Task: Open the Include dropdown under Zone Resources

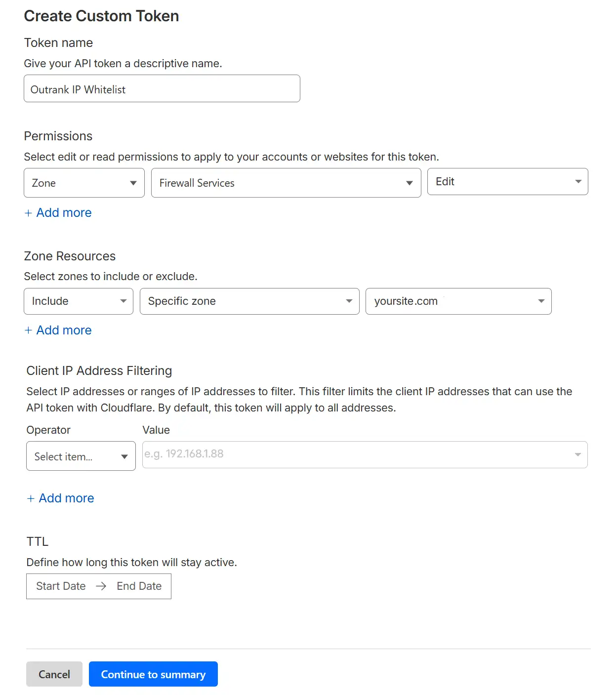Action: pos(78,301)
